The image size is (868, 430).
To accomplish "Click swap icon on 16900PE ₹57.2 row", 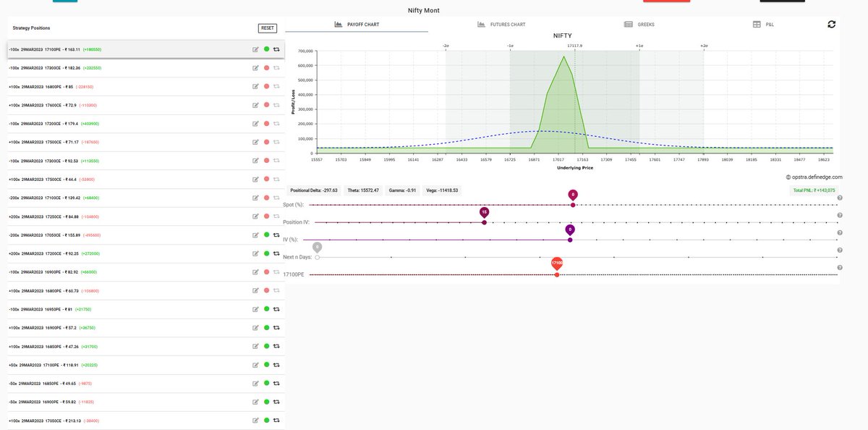I will click(x=276, y=328).
